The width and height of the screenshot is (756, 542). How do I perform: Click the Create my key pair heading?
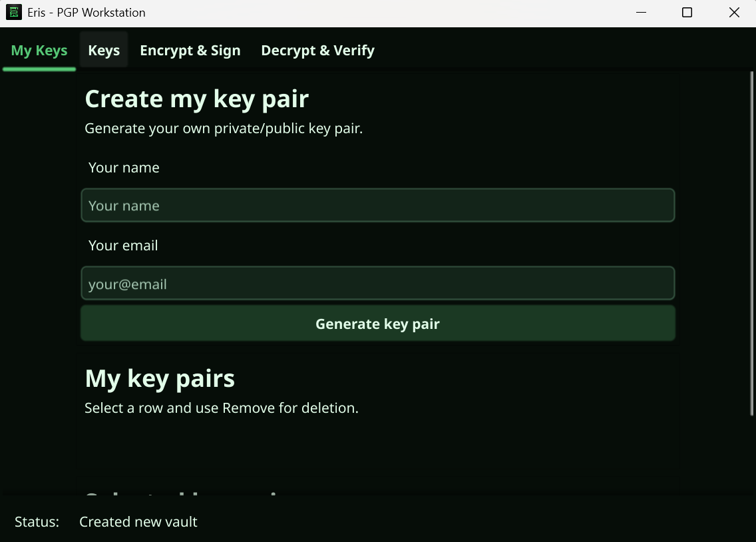click(x=196, y=98)
